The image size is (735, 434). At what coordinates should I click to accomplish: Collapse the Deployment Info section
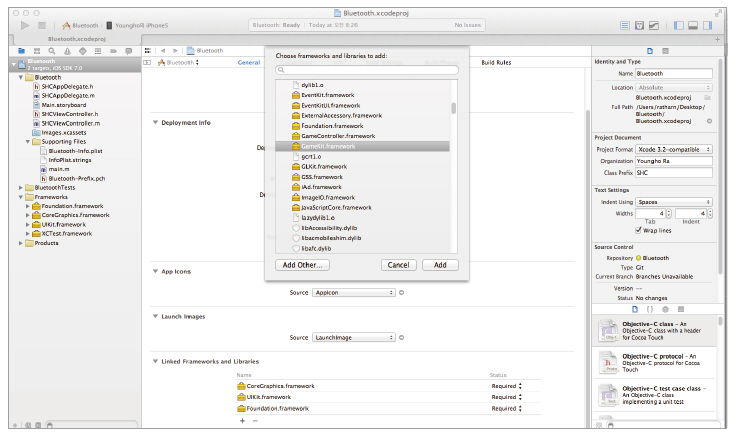[x=154, y=123]
